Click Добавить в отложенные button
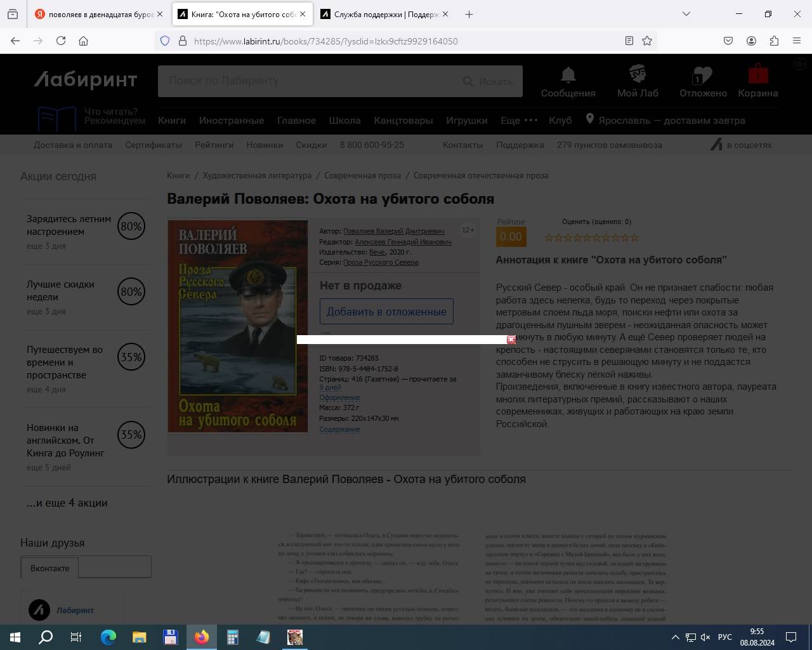The image size is (812, 650). [386, 312]
